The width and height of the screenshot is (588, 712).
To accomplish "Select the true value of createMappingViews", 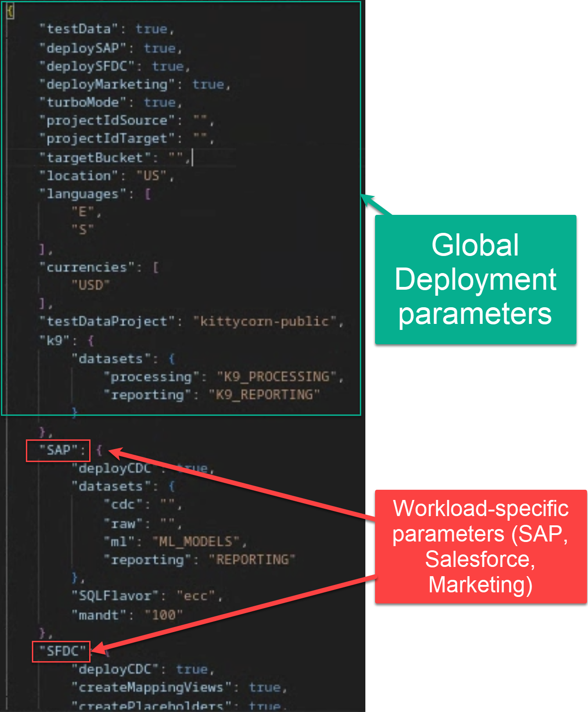I will (265, 688).
